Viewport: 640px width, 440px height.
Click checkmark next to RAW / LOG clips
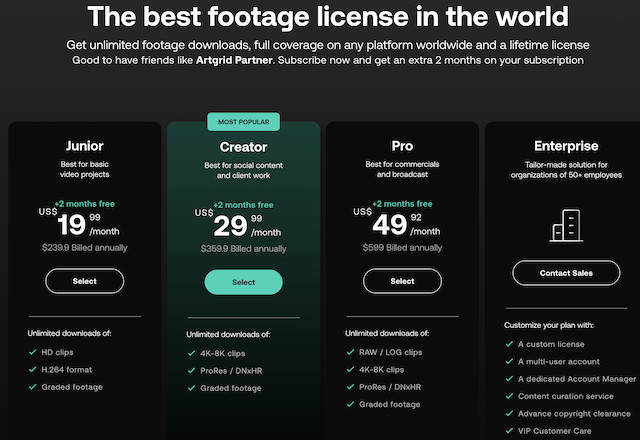(x=350, y=352)
